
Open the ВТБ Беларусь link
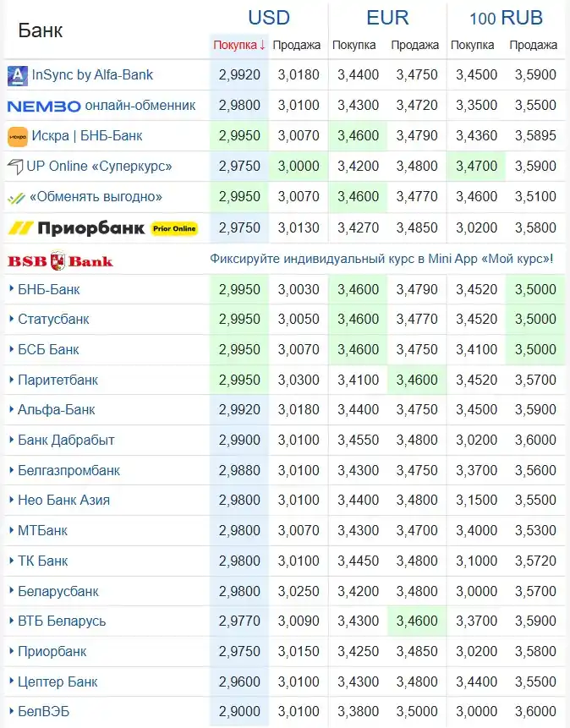click(x=62, y=621)
